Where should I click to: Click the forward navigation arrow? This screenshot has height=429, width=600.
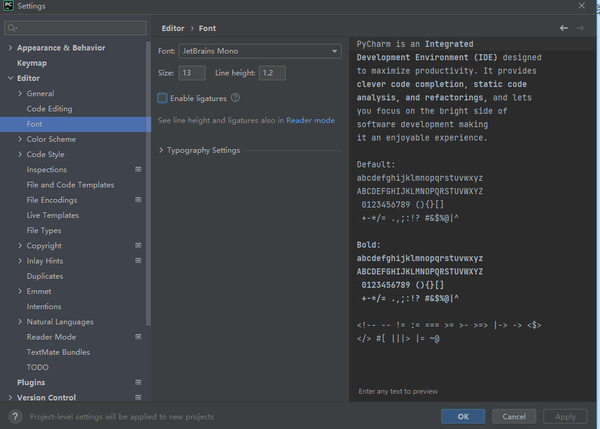pos(581,28)
